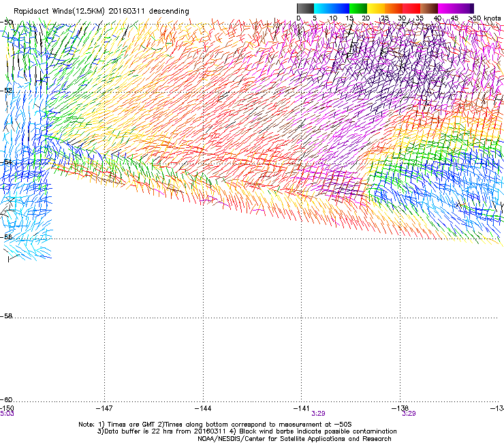
Task: Click the chart title 'Rapidsact Winds(12.5KM) 20160311 descending'
Action: click(x=101, y=12)
